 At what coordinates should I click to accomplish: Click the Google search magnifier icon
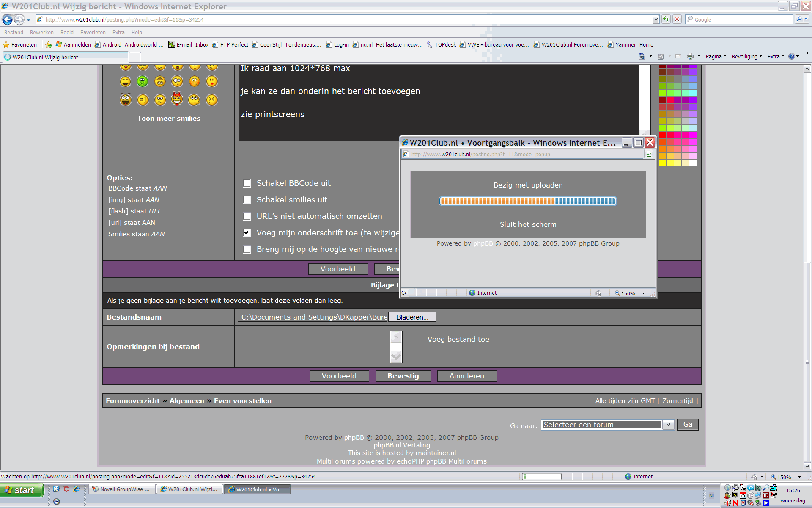pos(798,19)
